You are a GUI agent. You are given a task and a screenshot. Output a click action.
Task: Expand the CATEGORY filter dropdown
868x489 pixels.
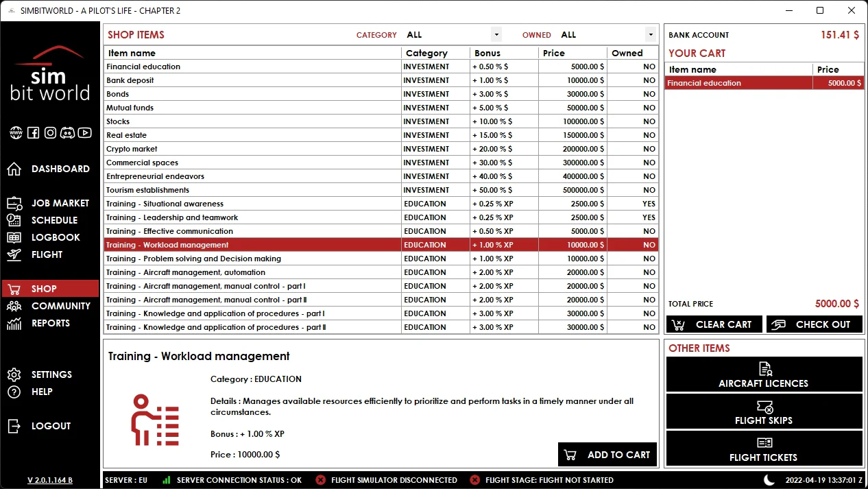point(453,34)
